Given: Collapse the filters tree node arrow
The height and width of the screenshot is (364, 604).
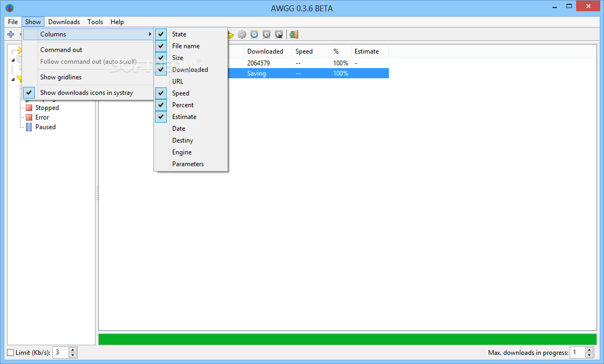Looking at the screenshot, I should pos(13,79).
